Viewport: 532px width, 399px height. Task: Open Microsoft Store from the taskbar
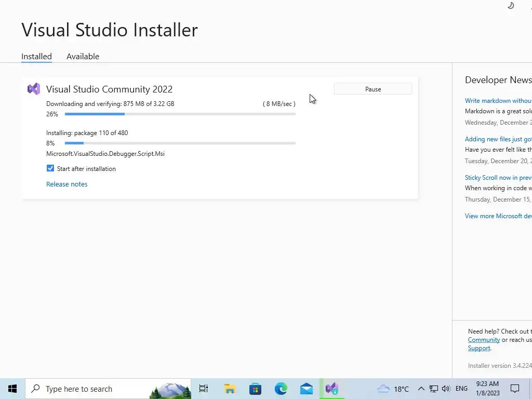coord(255,389)
